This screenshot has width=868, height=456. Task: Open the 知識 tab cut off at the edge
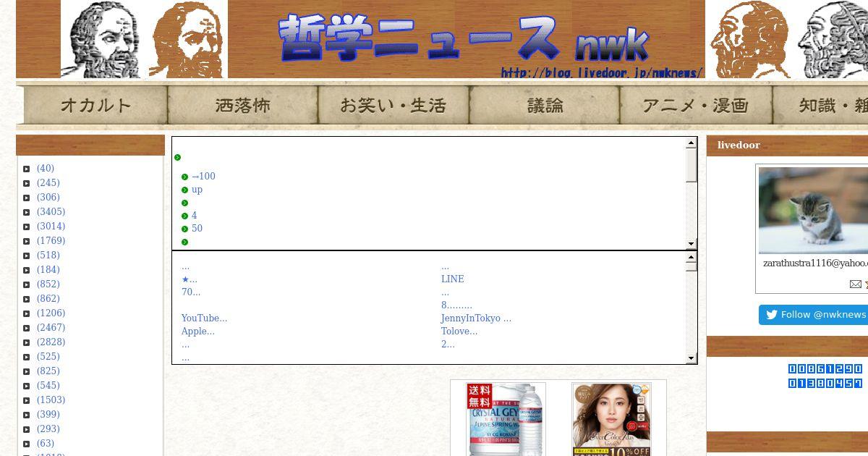tap(820, 106)
